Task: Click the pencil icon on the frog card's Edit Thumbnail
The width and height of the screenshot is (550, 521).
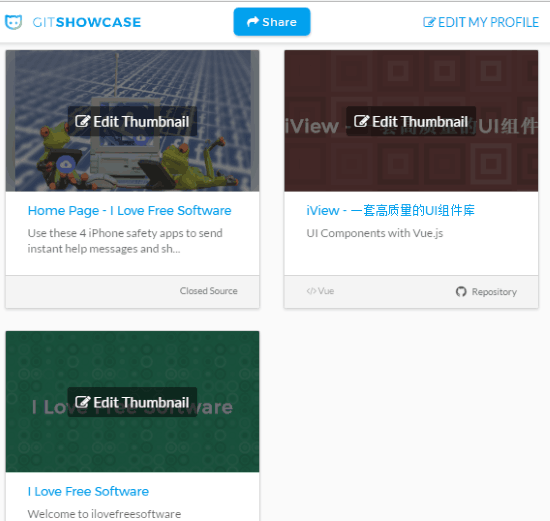Action: click(83, 121)
